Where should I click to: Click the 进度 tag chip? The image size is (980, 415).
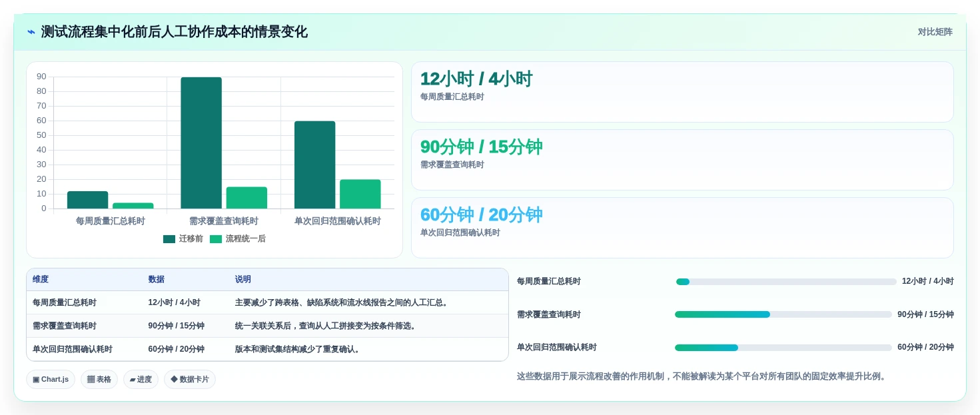coord(141,380)
